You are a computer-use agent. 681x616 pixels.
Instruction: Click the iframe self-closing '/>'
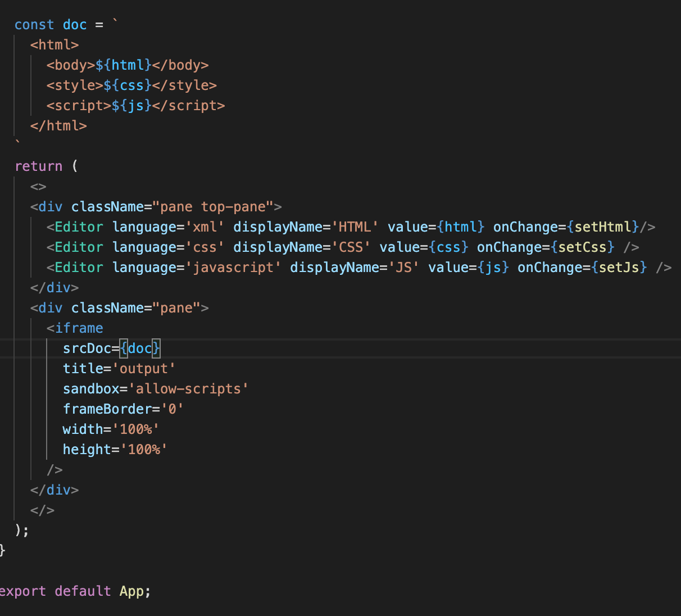[x=55, y=470]
